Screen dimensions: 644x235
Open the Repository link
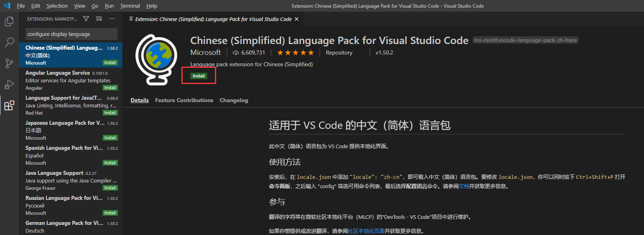(339, 52)
